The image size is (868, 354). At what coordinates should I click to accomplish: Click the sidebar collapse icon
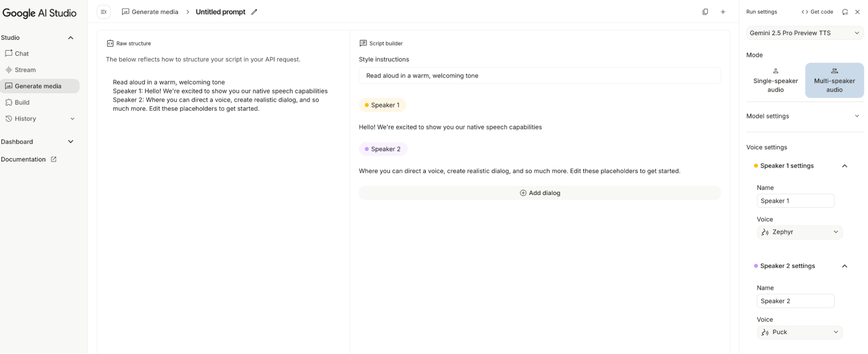(x=103, y=12)
